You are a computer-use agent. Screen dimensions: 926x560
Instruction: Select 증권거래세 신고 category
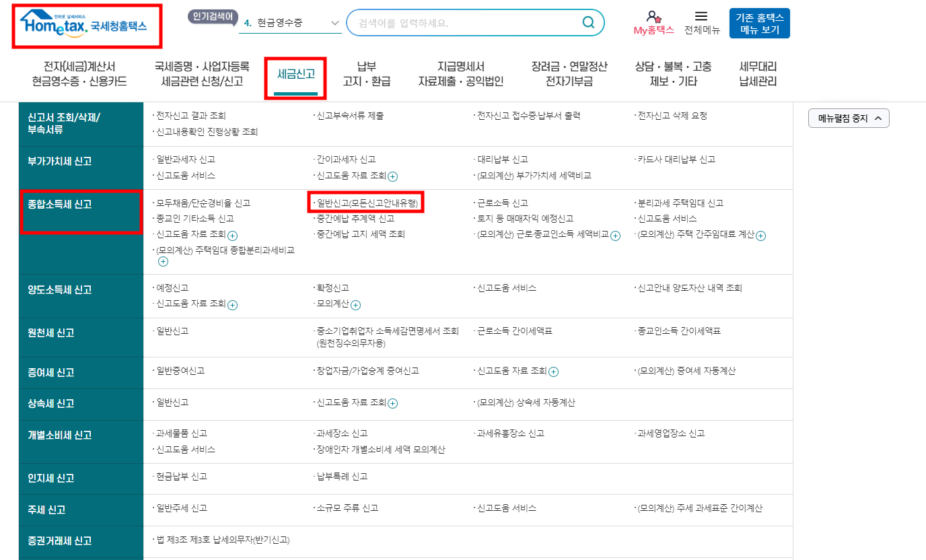tap(81, 540)
